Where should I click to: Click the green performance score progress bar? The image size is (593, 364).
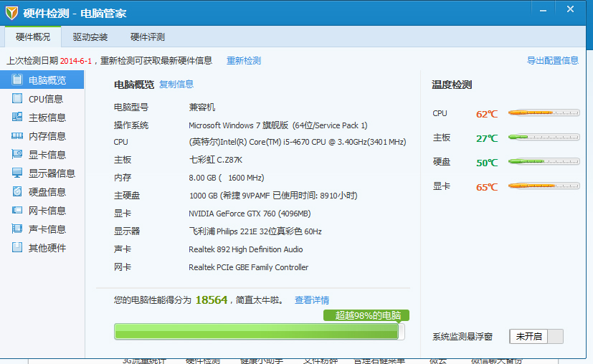(260, 332)
